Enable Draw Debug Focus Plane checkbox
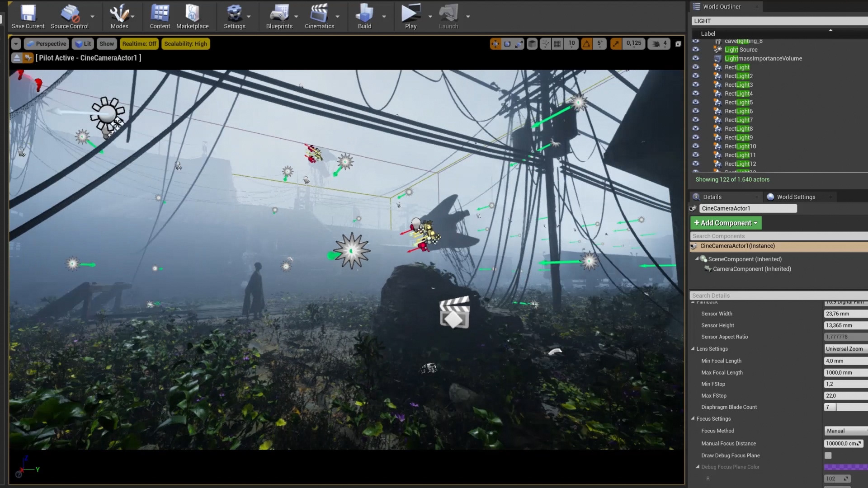The height and width of the screenshot is (488, 868). point(828,455)
